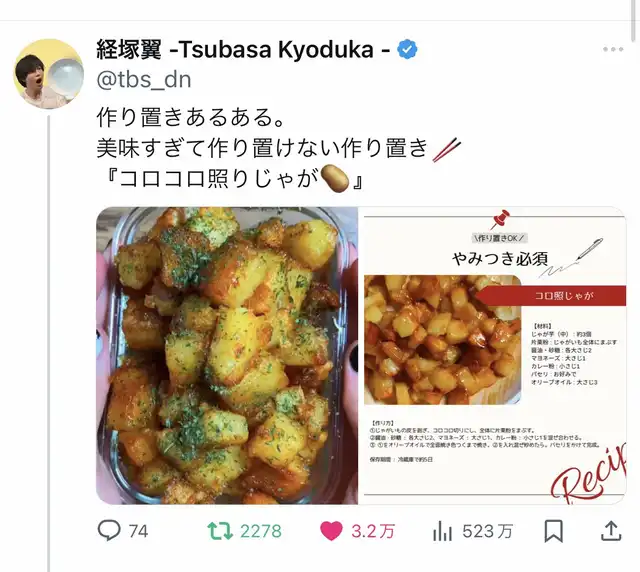The image size is (640, 572).
Task: Click the 523万 views count
Action: coord(487,531)
